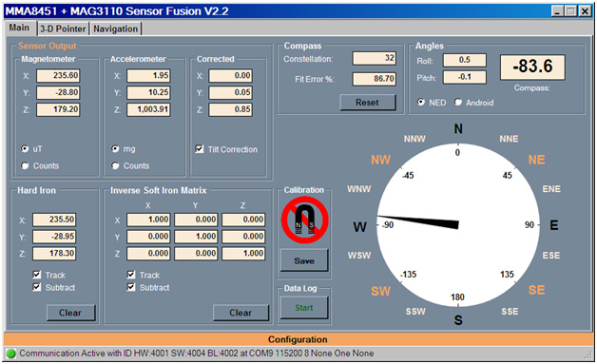Click the Magnetometer X field 235.60
The image size is (597, 364).
click(58, 76)
